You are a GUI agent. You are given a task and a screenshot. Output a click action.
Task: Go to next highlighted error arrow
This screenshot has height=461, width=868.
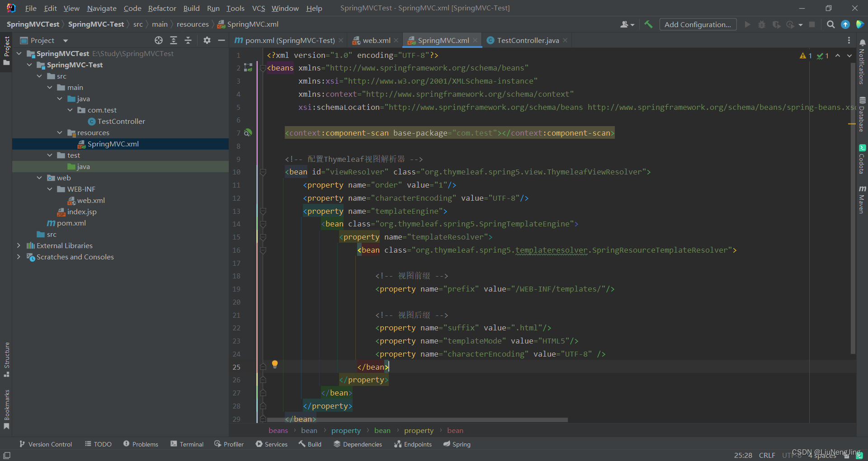[x=849, y=56]
